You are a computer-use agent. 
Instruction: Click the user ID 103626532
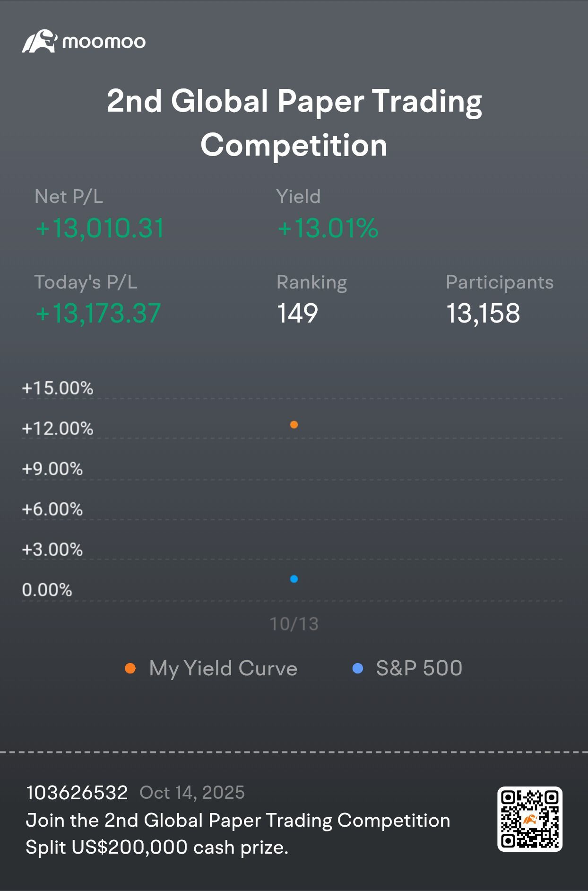[77, 793]
